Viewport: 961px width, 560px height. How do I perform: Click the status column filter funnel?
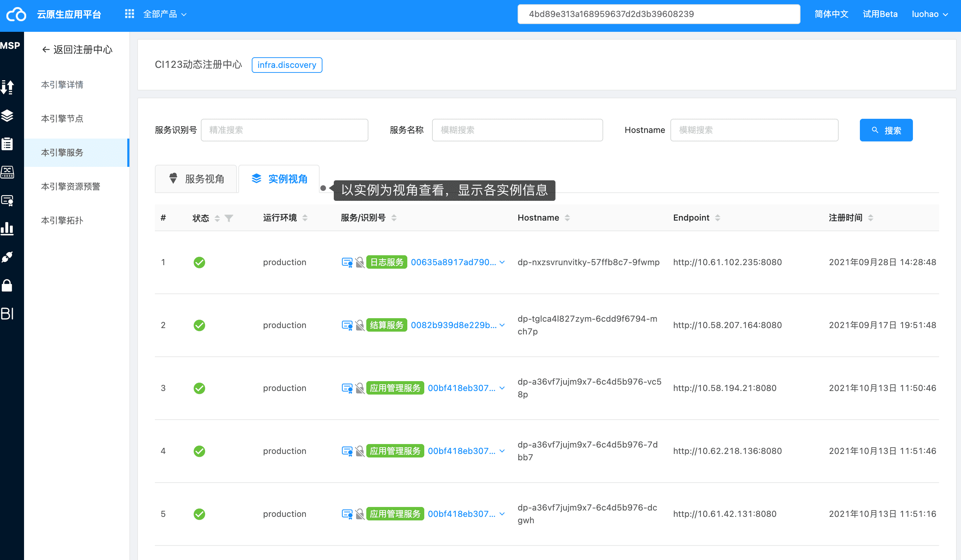[229, 218]
